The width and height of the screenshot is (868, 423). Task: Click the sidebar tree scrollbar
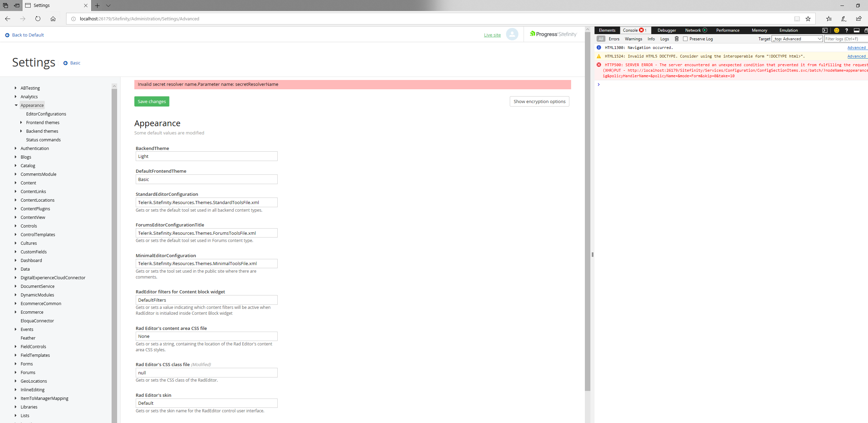coord(114,255)
